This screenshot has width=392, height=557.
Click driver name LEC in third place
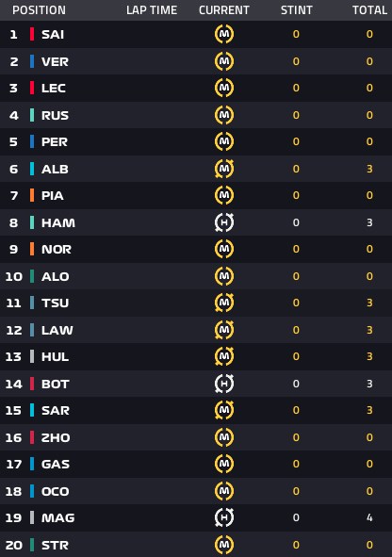(54, 88)
